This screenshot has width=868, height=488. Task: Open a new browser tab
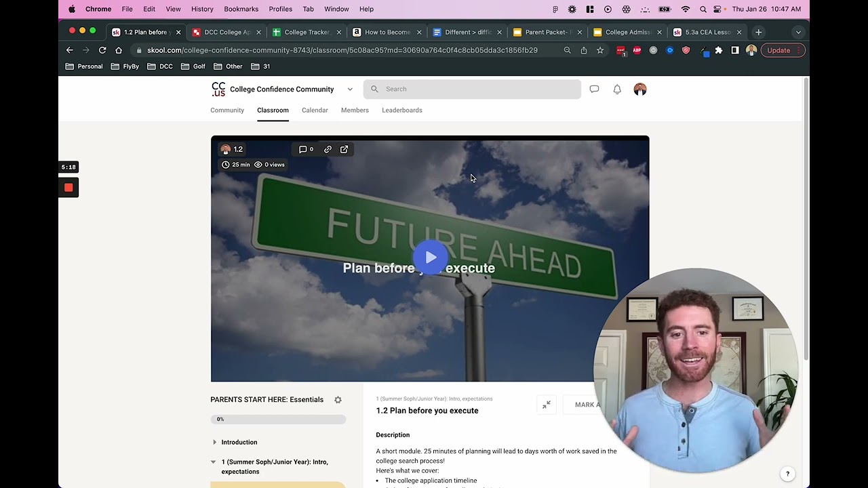pos(759,32)
